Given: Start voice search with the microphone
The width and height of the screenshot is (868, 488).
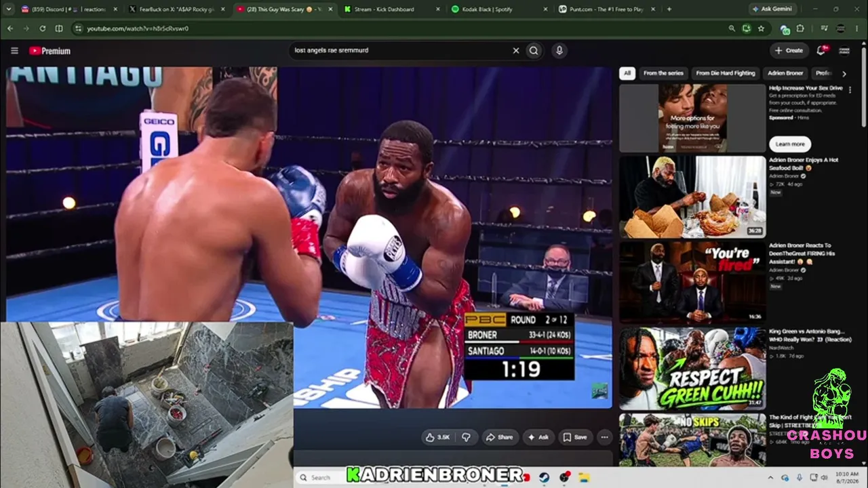Looking at the screenshot, I should (x=559, y=50).
